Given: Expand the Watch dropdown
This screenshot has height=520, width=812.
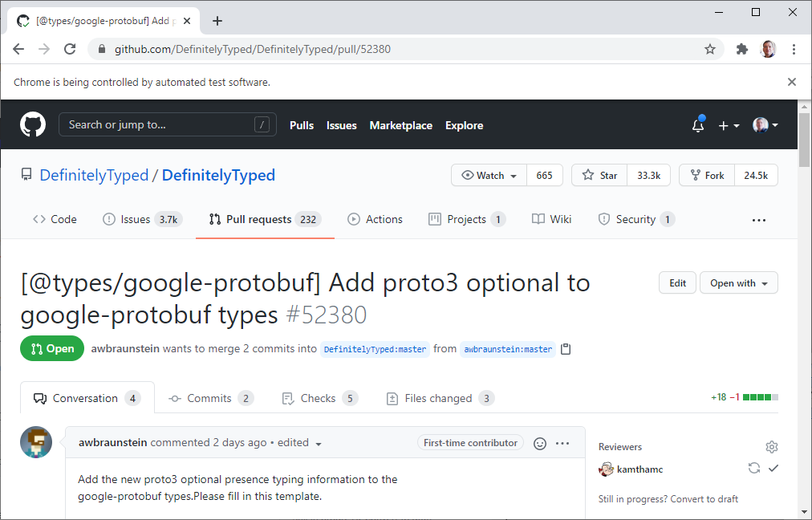Looking at the screenshot, I should [489, 175].
